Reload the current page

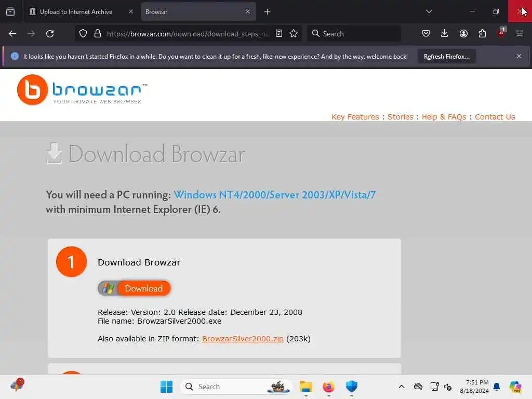point(50,34)
